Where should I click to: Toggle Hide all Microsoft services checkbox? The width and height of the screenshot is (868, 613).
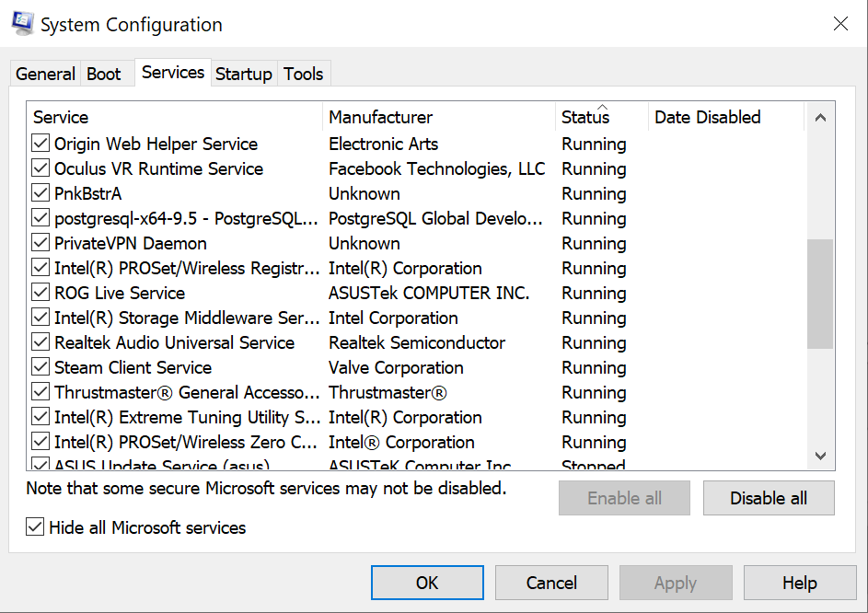pyautogui.click(x=35, y=527)
